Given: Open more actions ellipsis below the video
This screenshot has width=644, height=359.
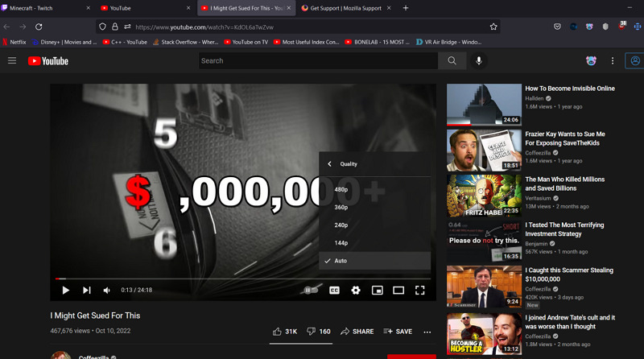Looking at the screenshot, I should 427,331.
